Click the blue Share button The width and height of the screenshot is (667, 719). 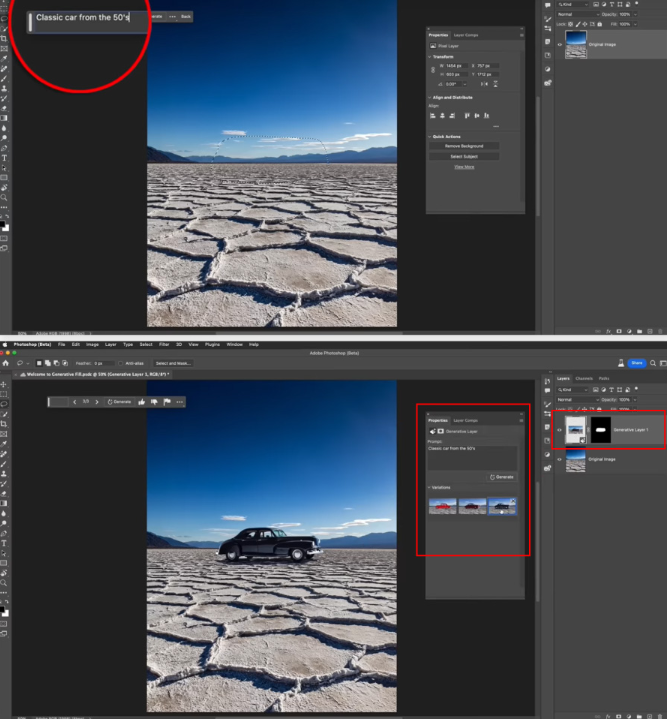637,363
